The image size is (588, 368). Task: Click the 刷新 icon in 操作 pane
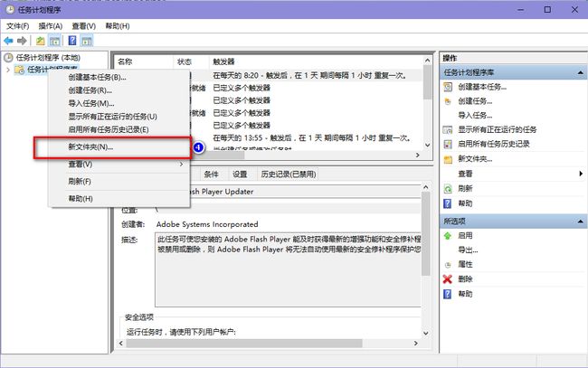coord(448,188)
